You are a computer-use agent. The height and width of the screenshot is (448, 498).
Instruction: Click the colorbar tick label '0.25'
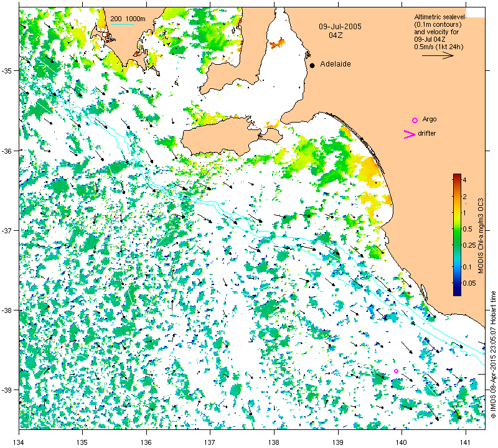(469, 245)
